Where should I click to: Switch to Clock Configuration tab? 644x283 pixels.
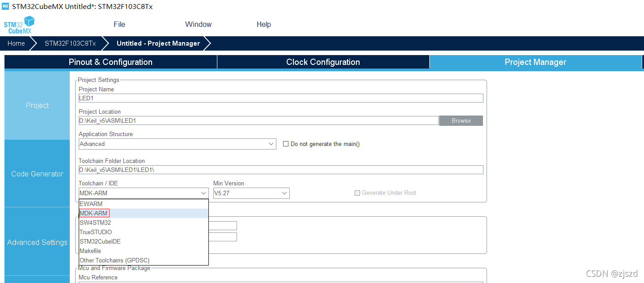point(323,62)
